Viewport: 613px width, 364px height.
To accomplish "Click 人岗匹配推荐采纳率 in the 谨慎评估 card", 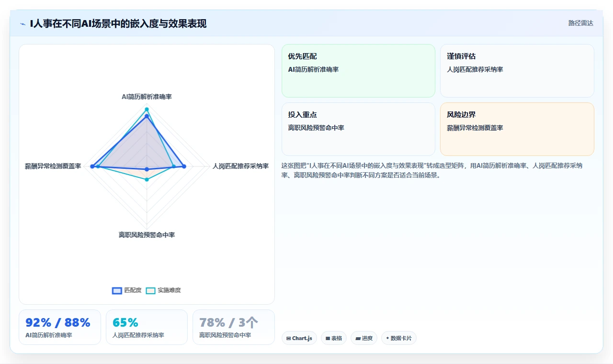I will 475,69.
